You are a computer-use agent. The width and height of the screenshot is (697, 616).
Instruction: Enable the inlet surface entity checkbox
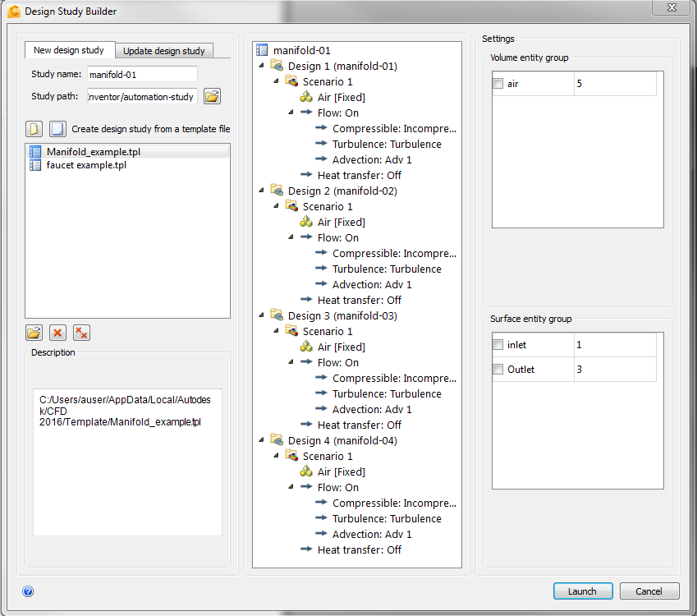pos(498,345)
